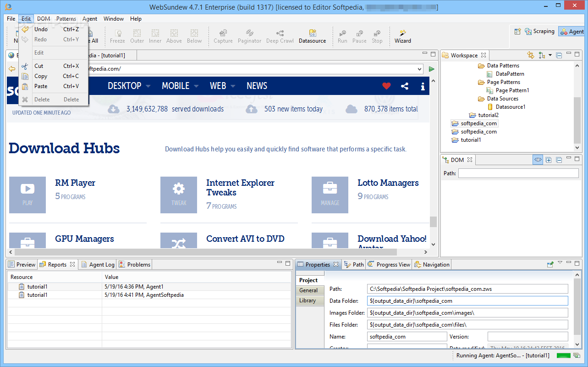Click the green agent progress bar in status bar

point(564,356)
